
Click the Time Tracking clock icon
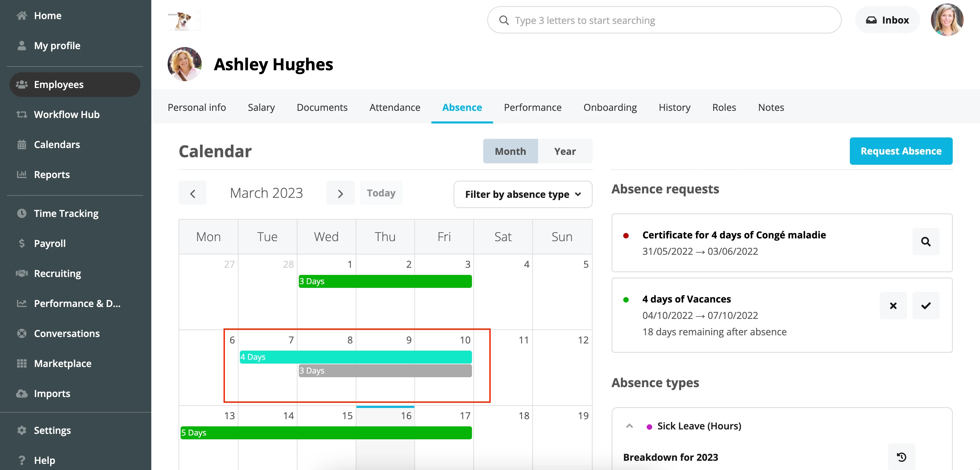pos(22,213)
